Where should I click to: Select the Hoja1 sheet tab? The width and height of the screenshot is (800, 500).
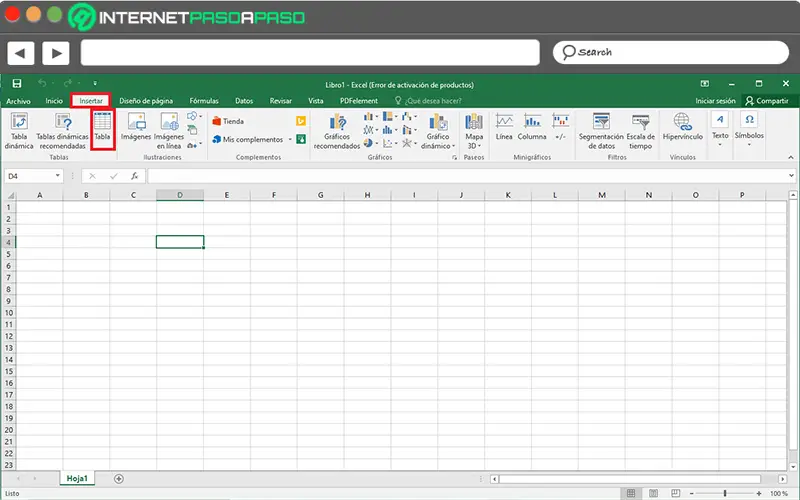tap(77, 479)
